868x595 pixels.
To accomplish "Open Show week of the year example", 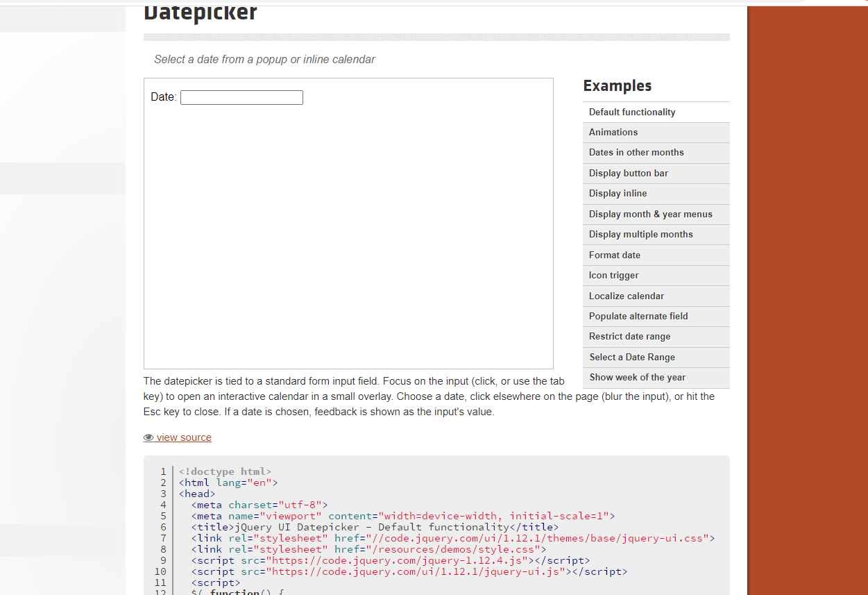I will click(x=656, y=378).
